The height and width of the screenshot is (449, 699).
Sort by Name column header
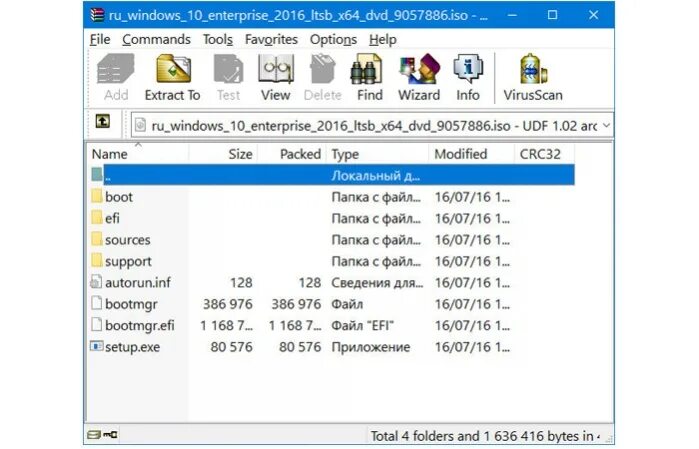click(x=138, y=154)
